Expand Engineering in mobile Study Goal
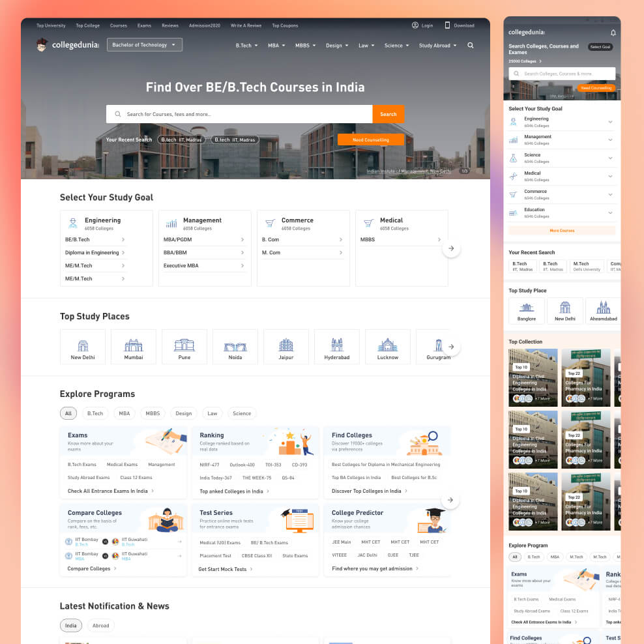Screen dimensions: 644x644 click(x=610, y=122)
